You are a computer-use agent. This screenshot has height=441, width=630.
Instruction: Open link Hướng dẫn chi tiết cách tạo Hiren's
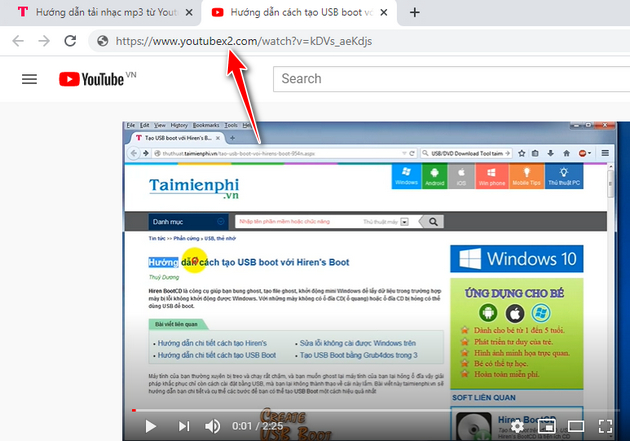[x=212, y=343]
